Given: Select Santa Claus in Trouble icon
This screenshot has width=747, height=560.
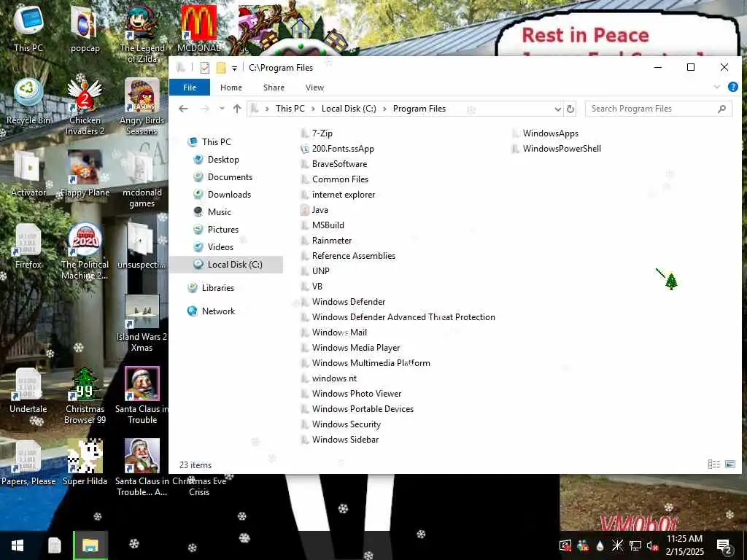Looking at the screenshot, I should coord(142,396).
